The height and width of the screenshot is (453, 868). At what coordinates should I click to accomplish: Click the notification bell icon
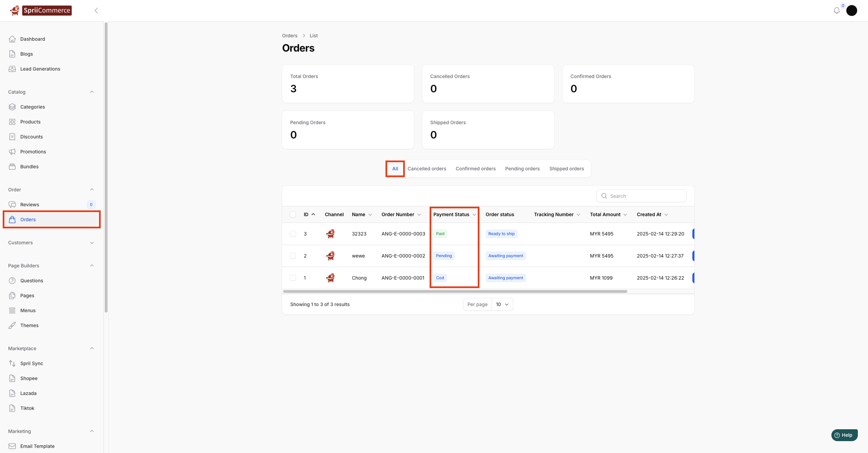tap(836, 11)
